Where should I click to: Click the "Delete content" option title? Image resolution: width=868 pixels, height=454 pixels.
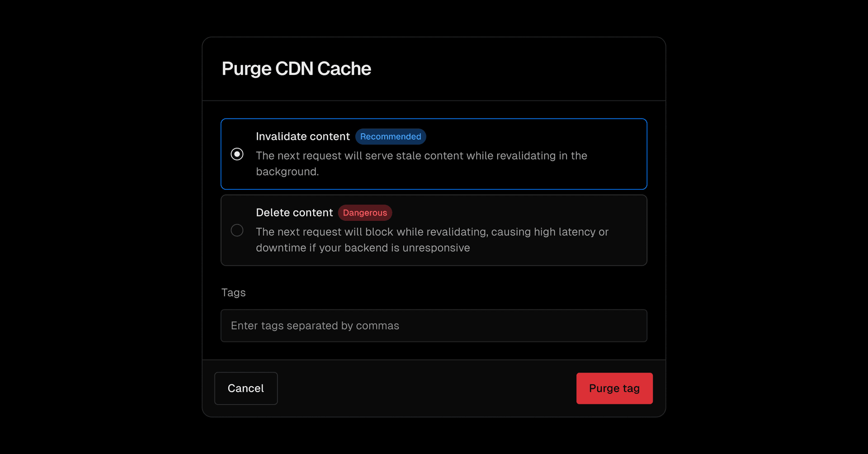click(x=294, y=213)
